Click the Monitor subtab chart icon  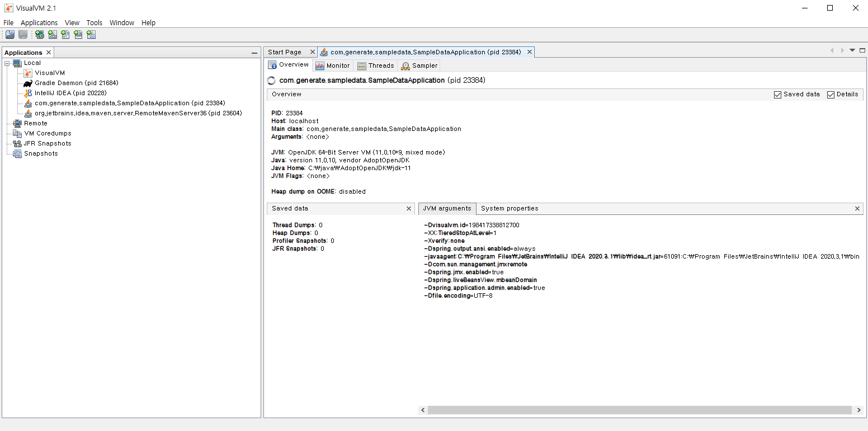click(x=320, y=65)
